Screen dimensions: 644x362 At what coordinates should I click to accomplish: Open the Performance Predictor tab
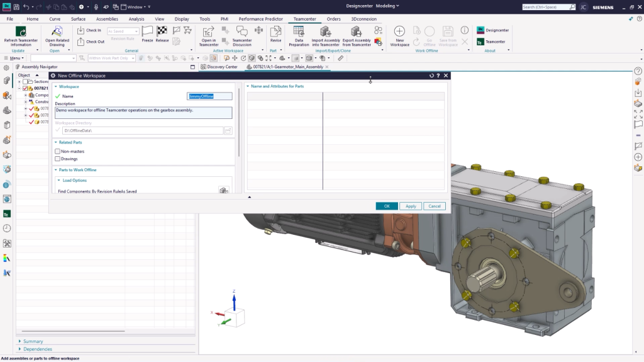pyautogui.click(x=261, y=19)
